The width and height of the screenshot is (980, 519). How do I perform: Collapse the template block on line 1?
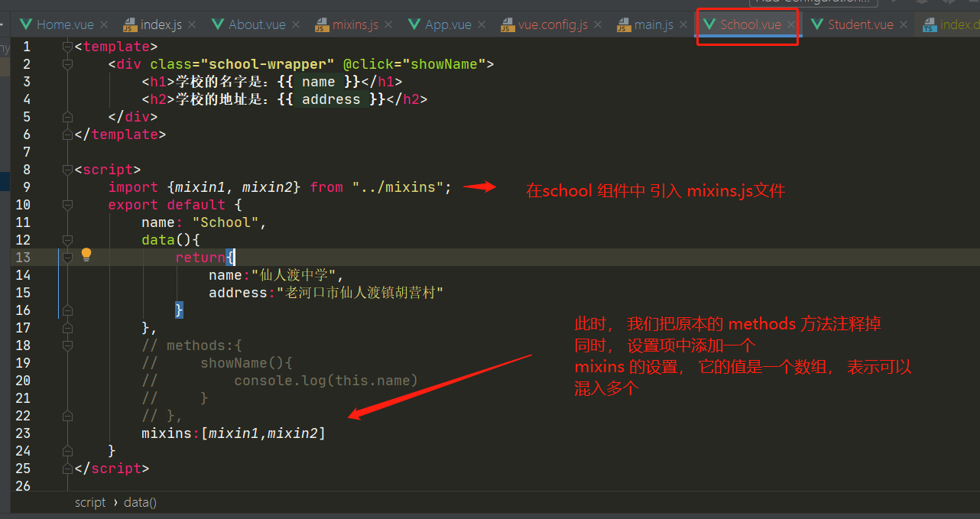click(67, 47)
